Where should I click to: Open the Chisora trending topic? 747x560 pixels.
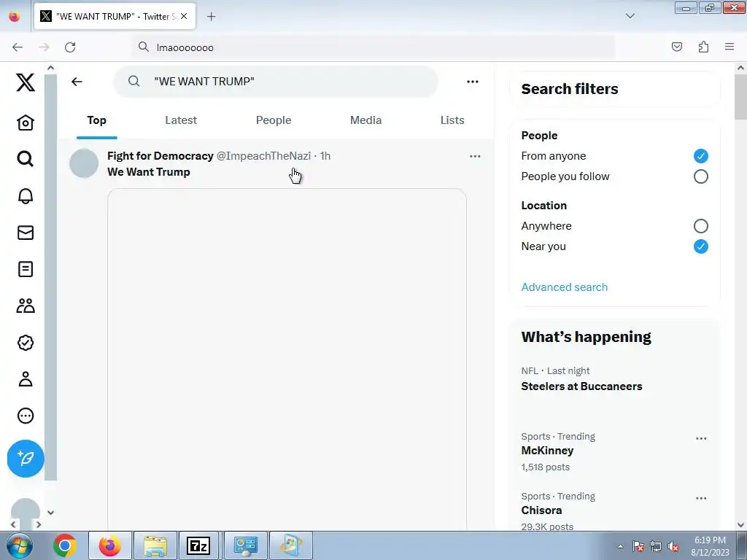click(x=541, y=510)
